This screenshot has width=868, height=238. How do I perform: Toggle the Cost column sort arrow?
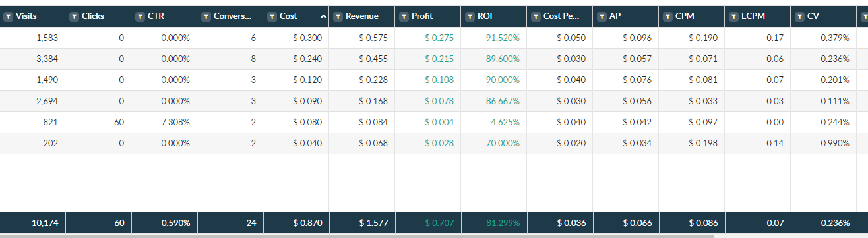pos(323,16)
